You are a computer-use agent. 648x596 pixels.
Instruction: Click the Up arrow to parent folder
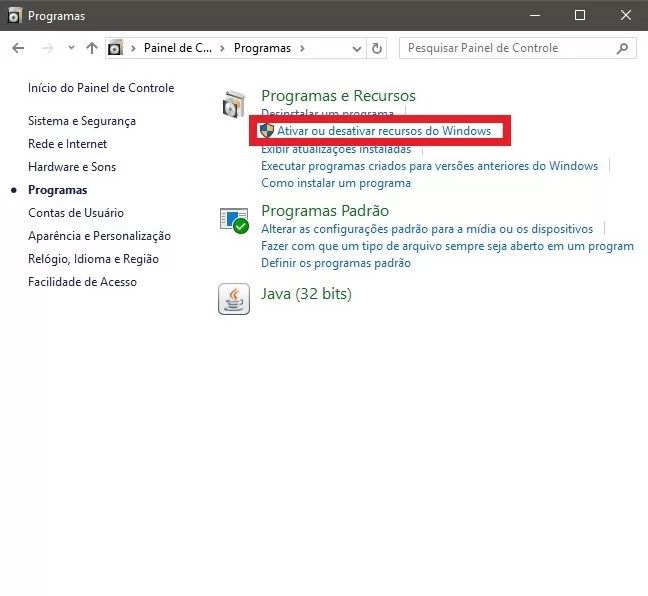tap(92, 48)
